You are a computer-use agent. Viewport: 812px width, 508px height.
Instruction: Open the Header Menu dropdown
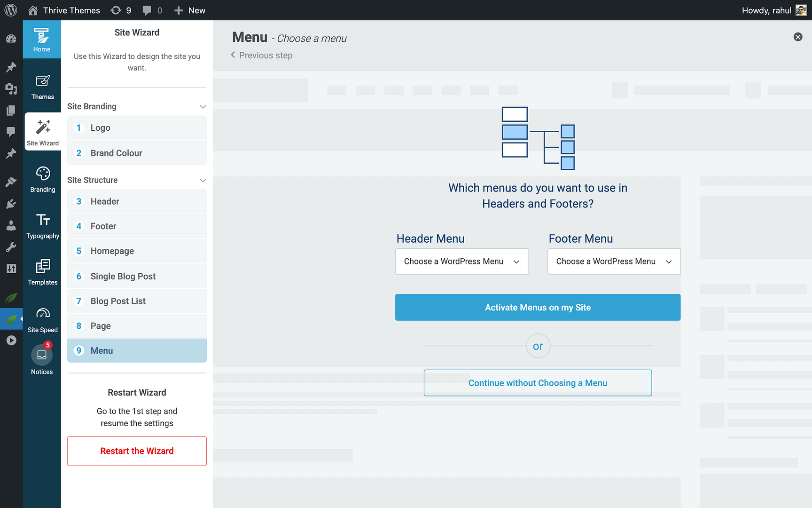[461, 262]
